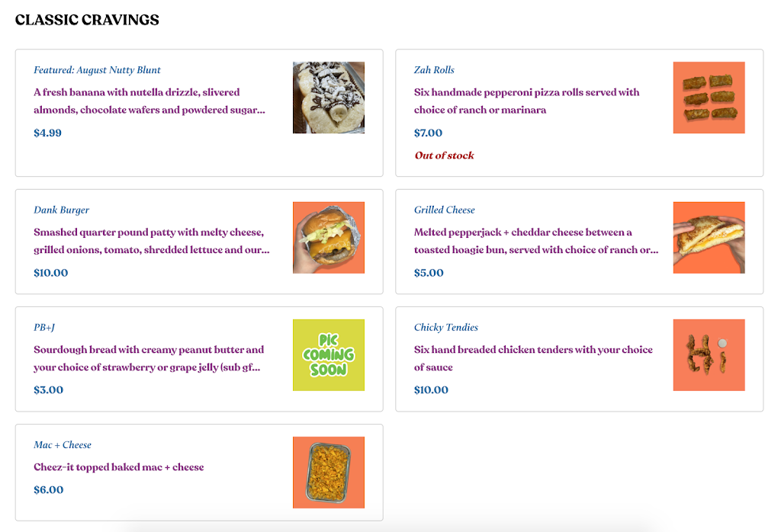Select Mac + Cheese item name

click(62, 445)
